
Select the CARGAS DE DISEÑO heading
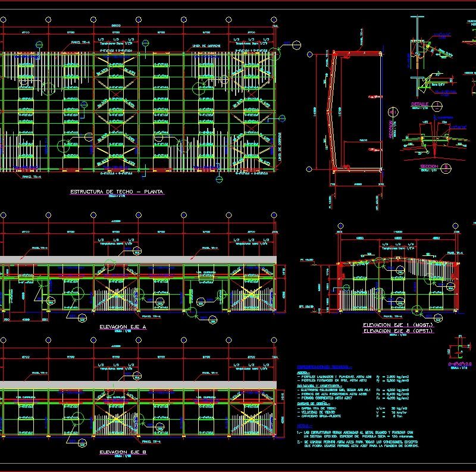click(312, 405)
